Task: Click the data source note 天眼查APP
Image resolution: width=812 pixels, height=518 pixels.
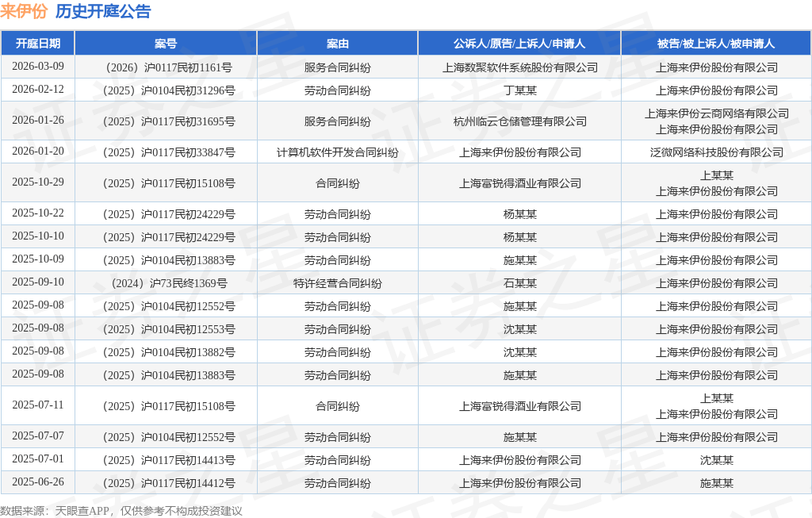Action: pyautogui.click(x=82, y=511)
